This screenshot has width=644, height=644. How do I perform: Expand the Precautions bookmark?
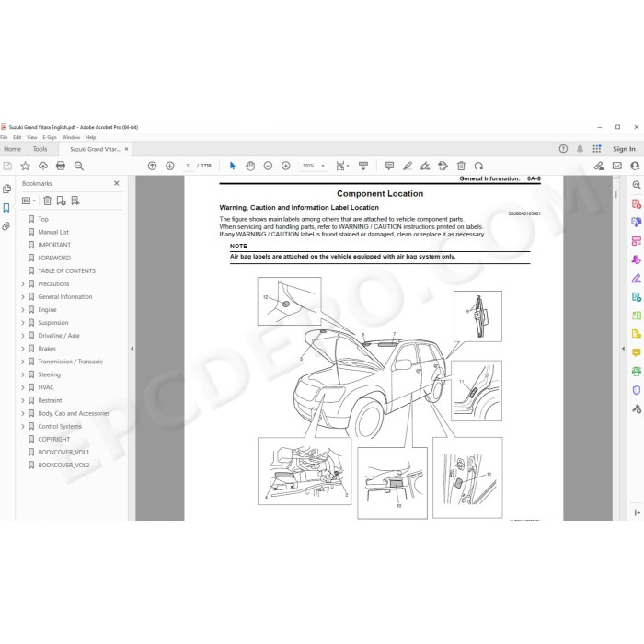23,283
